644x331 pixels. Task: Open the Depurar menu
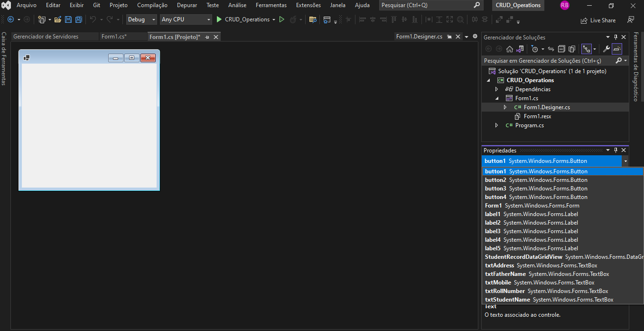pyautogui.click(x=187, y=5)
